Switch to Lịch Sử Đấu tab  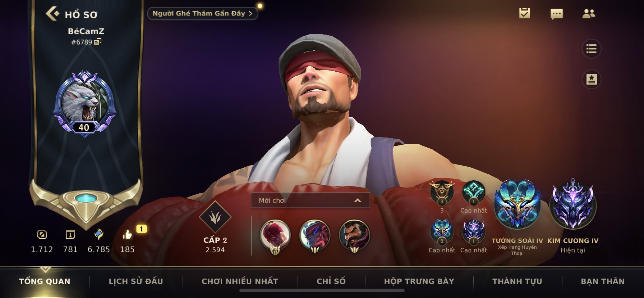pos(136,281)
